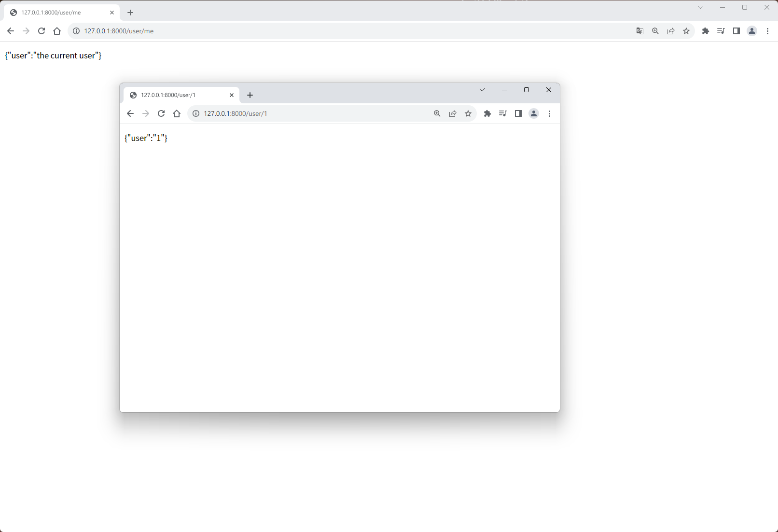Go back in the /user/me window
This screenshot has width=778, height=532.
[11, 31]
